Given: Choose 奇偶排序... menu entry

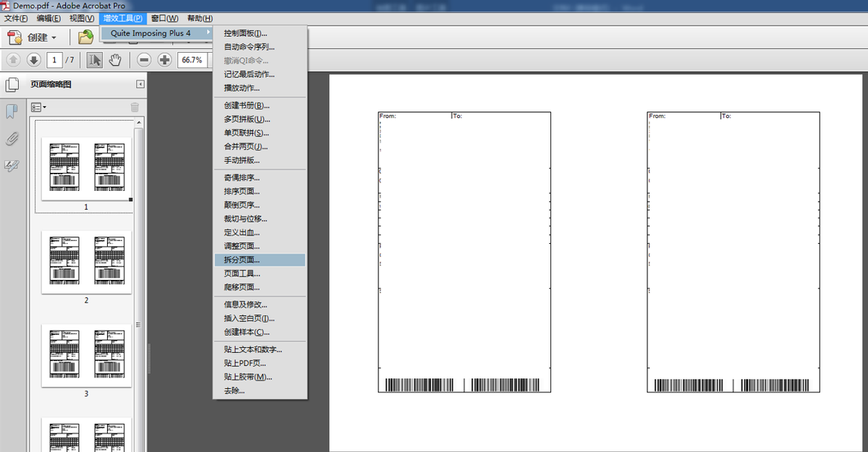Looking at the screenshot, I should (x=260, y=178).
